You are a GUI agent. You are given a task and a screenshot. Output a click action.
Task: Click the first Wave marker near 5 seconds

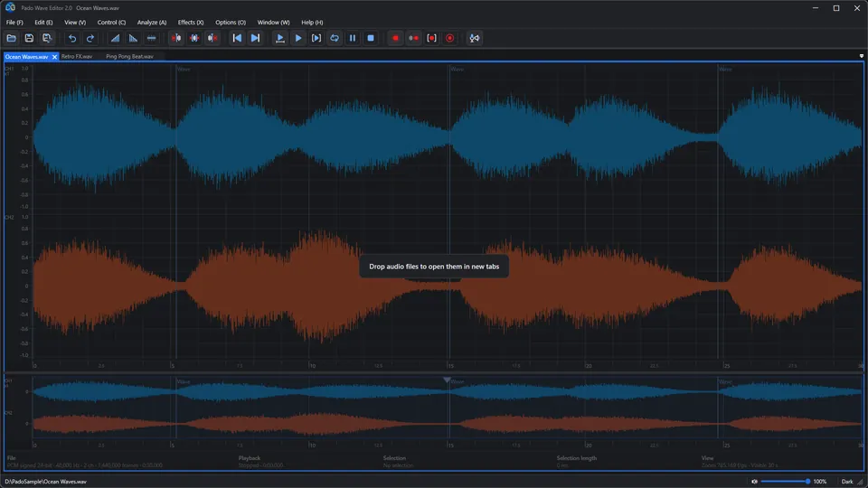point(184,70)
